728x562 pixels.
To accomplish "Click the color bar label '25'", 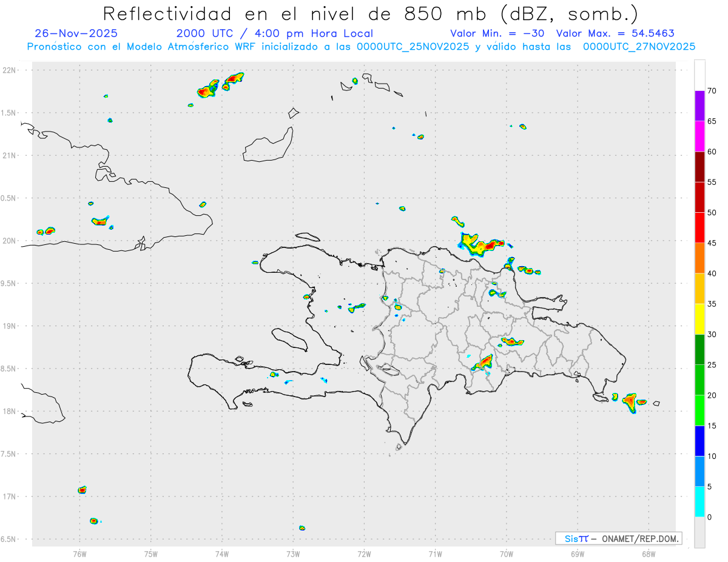I will [x=712, y=365].
